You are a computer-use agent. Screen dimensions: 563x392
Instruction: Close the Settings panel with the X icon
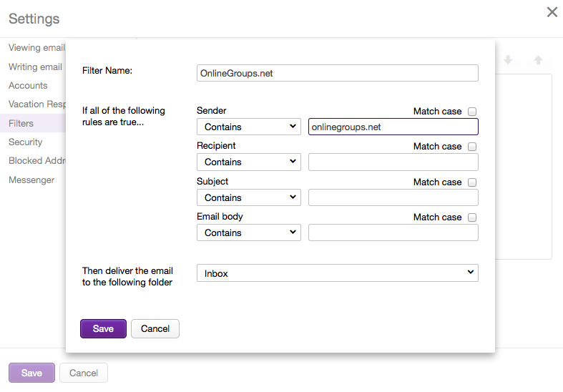click(552, 12)
